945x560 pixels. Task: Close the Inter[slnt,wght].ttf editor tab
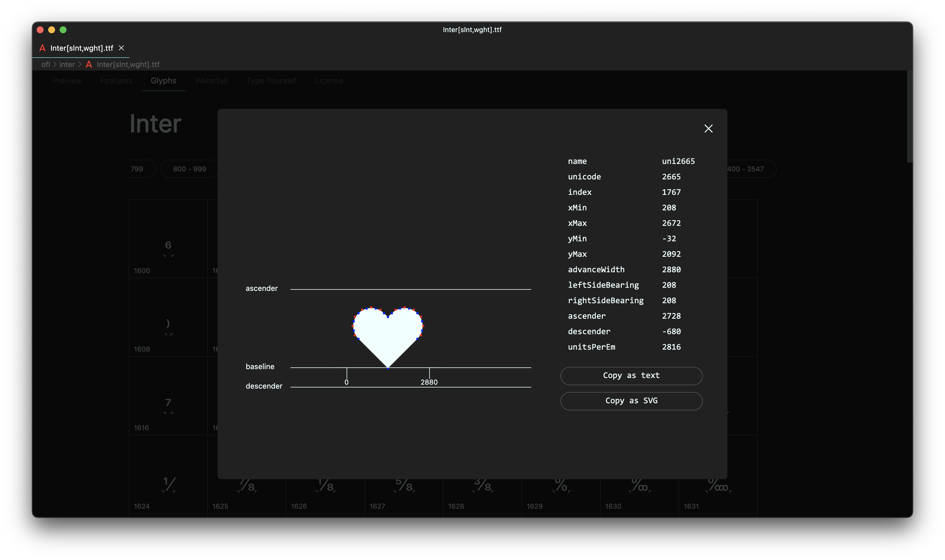coord(121,48)
